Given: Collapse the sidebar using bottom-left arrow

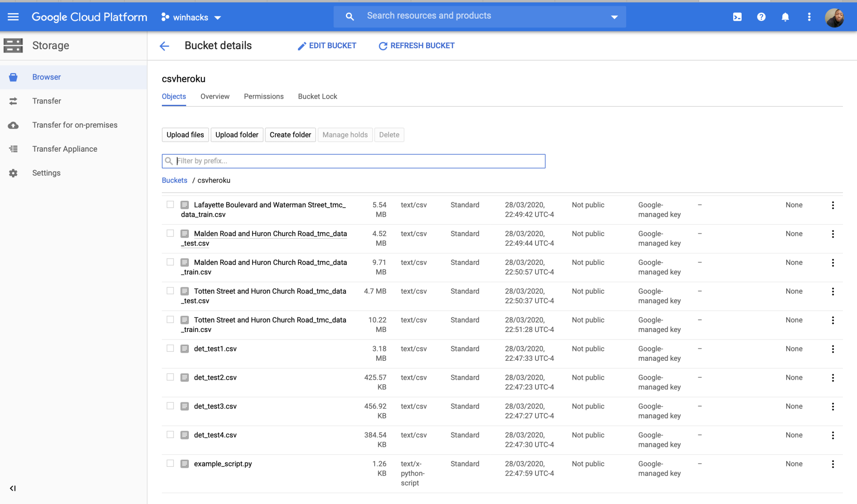Looking at the screenshot, I should [x=13, y=488].
